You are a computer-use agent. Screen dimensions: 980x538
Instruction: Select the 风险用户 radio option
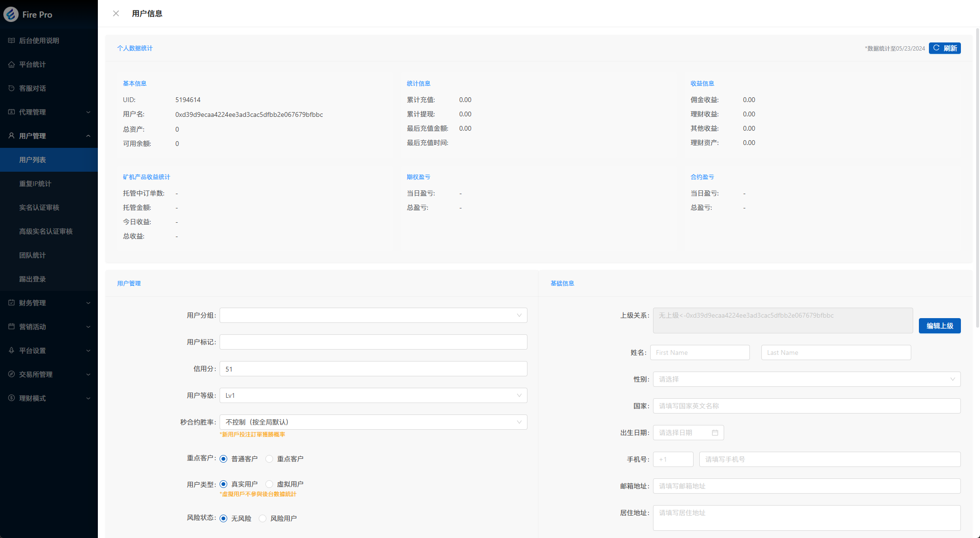click(263, 518)
